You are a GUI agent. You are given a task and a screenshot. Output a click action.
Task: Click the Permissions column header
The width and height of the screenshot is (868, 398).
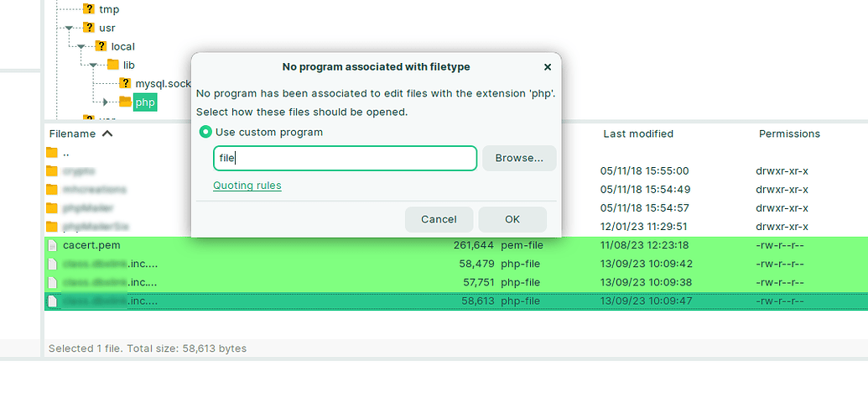tap(788, 134)
